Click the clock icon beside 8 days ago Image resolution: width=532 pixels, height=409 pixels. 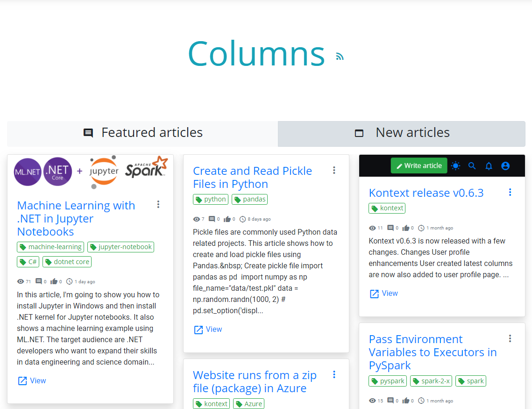242,219
